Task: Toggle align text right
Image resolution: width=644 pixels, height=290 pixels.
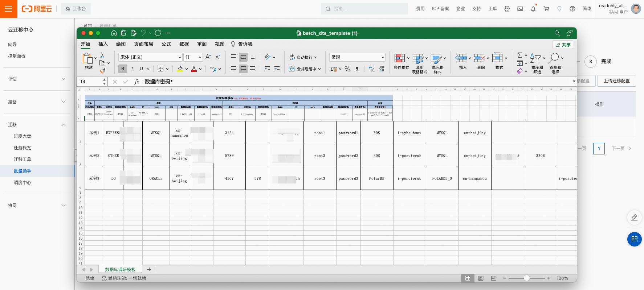Action: point(253,69)
